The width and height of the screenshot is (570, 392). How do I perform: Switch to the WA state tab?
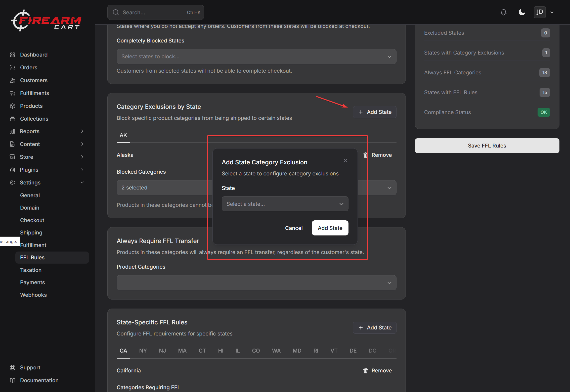276,351
